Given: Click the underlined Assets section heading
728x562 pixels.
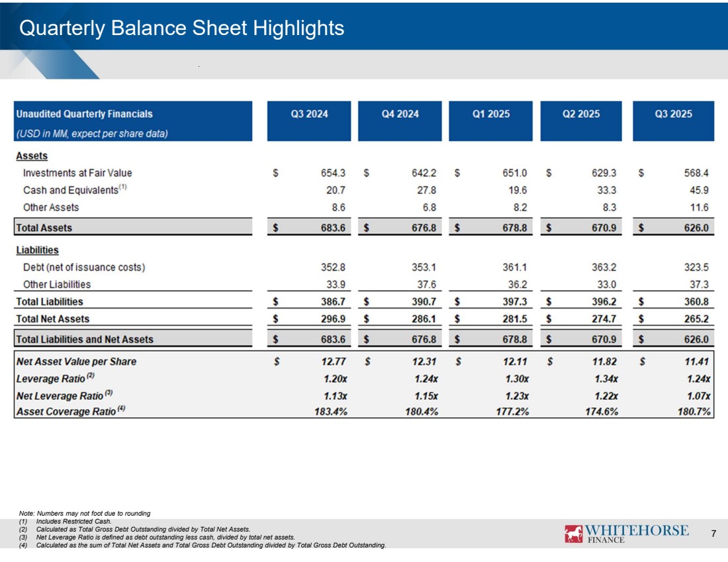Looking at the screenshot, I should [32, 156].
